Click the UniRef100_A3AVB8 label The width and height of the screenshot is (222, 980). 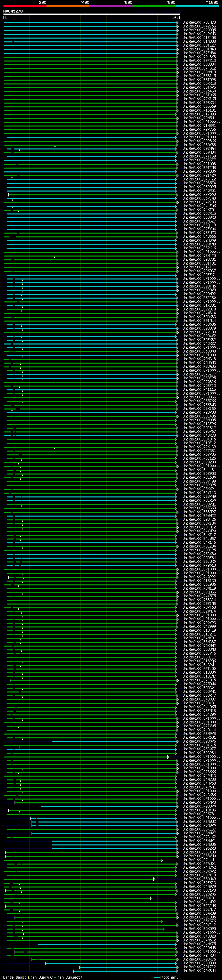(x=199, y=145)
